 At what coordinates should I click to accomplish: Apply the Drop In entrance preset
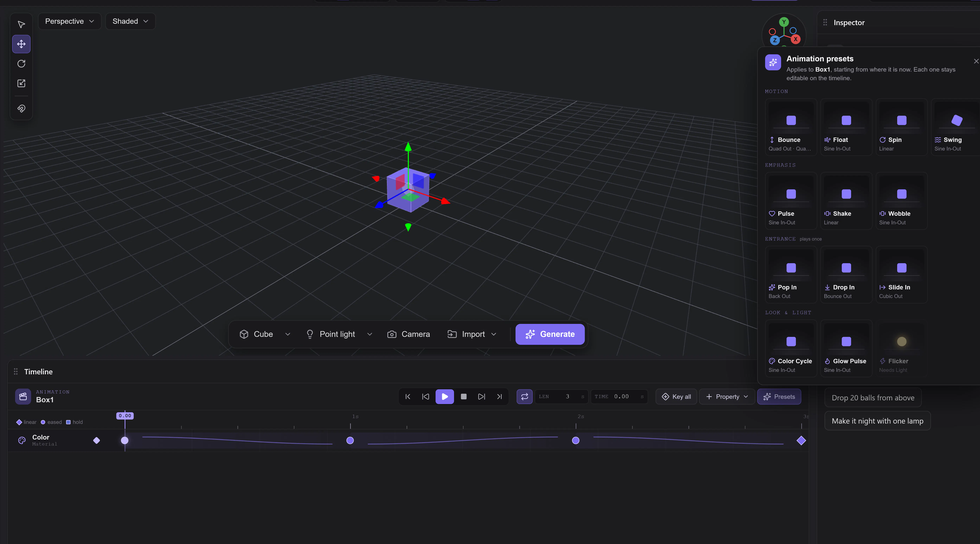click(846, 275)
